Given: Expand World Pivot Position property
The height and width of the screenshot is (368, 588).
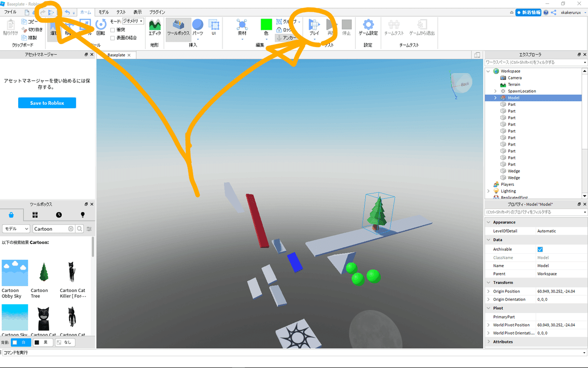Looking at the screenshot, I should 488,325.
